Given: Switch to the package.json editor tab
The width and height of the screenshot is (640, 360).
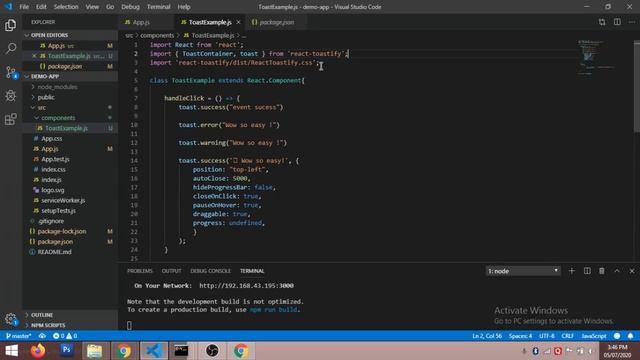Looking at the screenshot, I should tap(277, 22).
